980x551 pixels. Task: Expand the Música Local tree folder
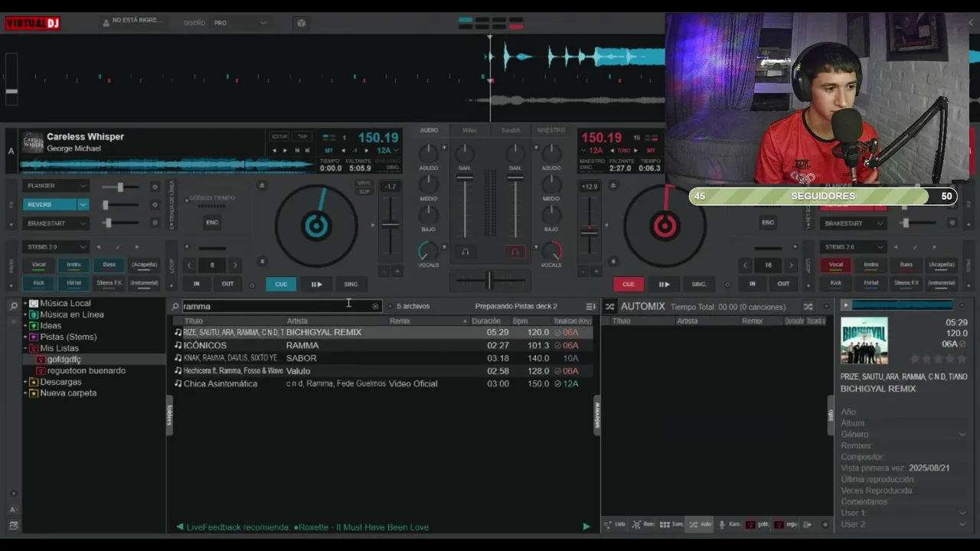click(x=25, y=304)
